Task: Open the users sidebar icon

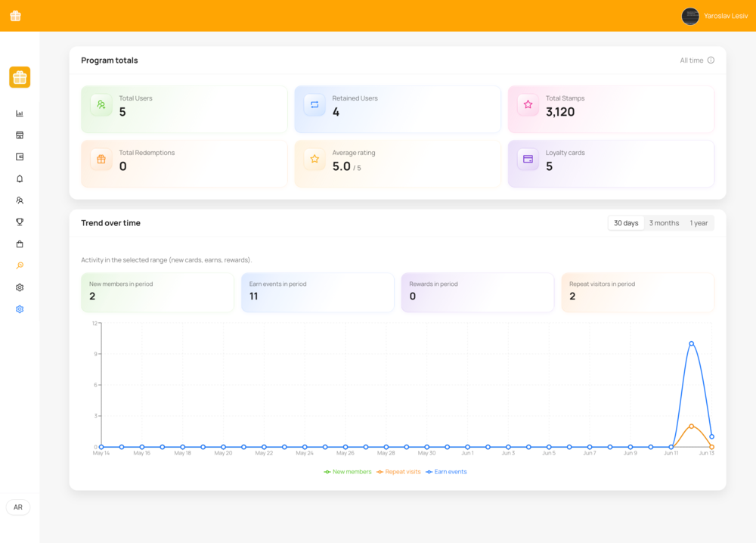Action: tap(20, 200)
